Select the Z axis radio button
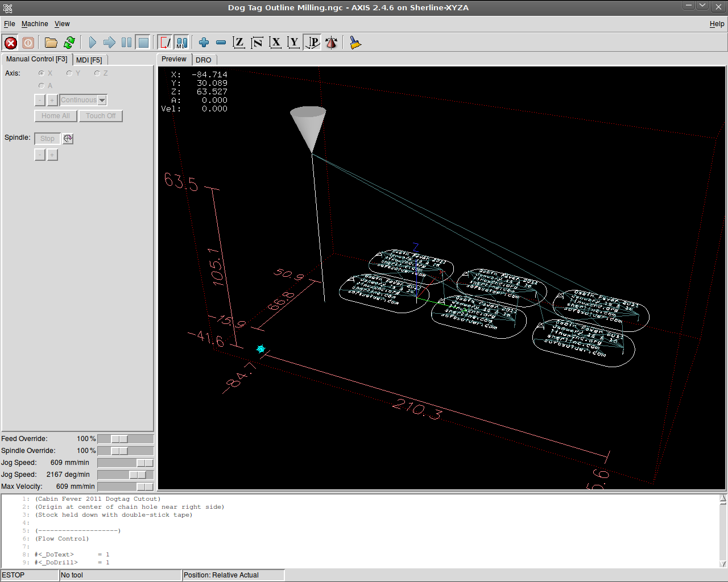Image resolution: width=728 pixels, height=582 pixels. 97,73
